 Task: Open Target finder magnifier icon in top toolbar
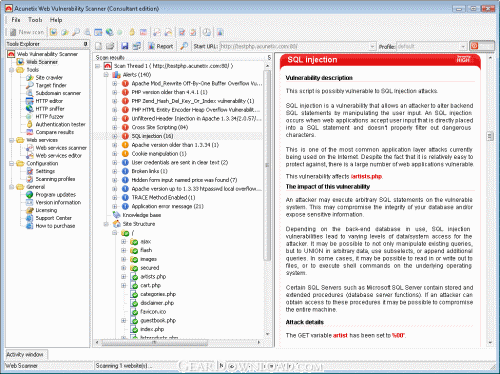(x=76, y=32)
